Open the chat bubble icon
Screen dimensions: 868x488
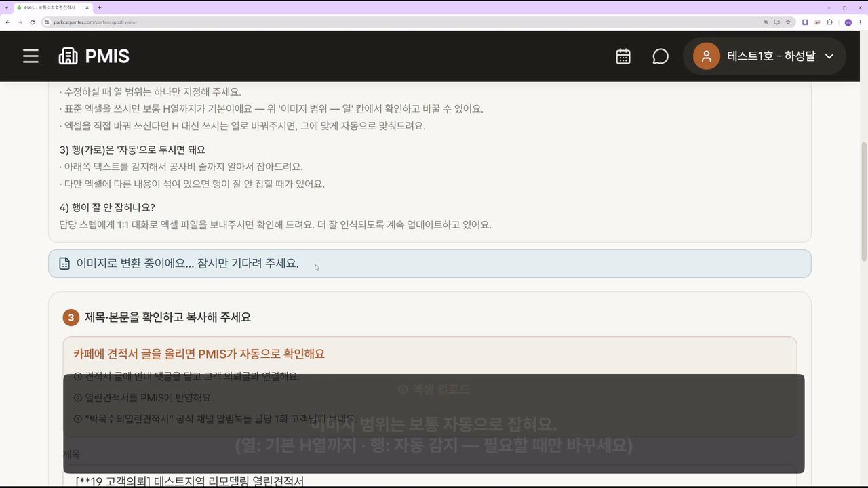[x=660, y=56]
